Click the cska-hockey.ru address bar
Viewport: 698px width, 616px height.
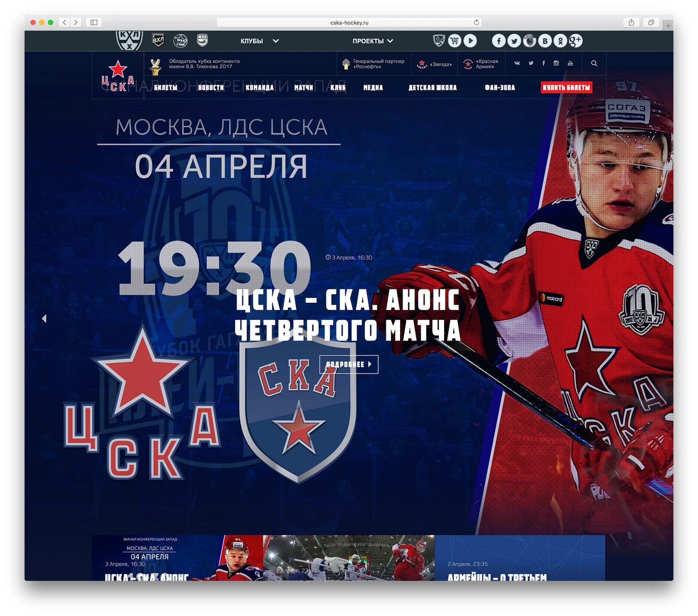(x=349, y=22)
